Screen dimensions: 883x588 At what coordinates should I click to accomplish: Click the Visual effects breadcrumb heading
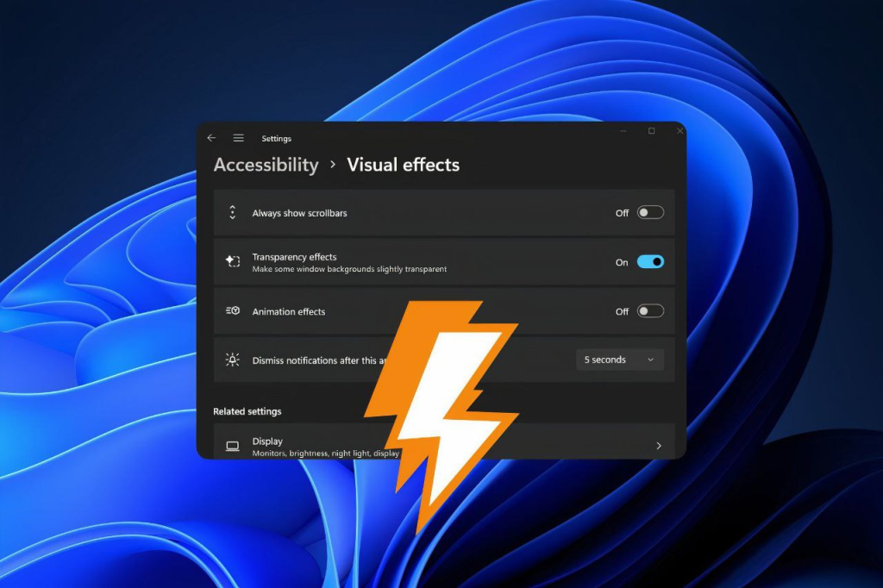[x=403, y=165]
